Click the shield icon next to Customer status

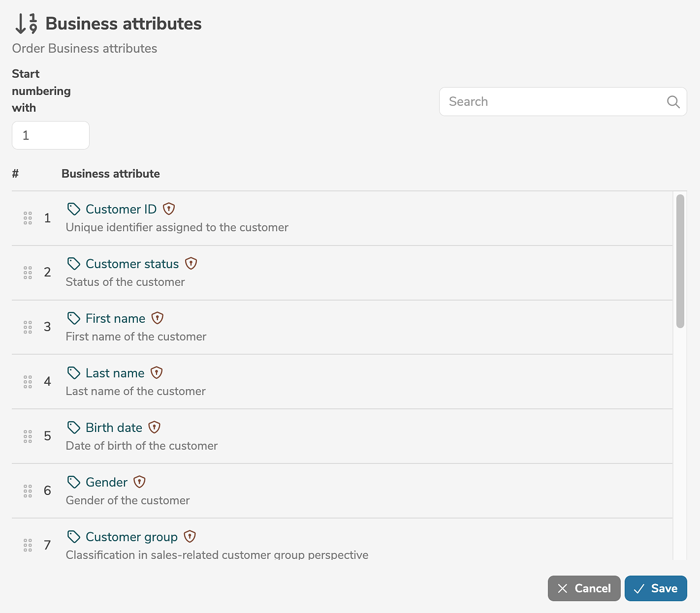pos(191,264)
